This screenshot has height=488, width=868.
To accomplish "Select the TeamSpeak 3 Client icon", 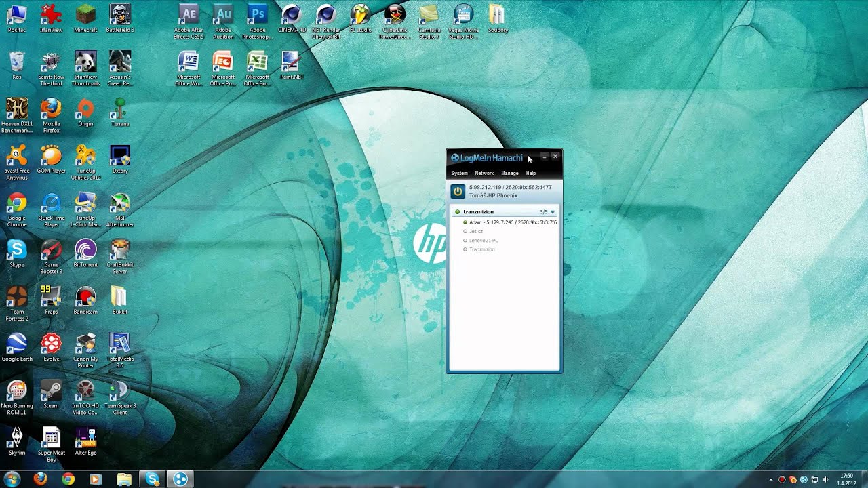I will [120, 397].
